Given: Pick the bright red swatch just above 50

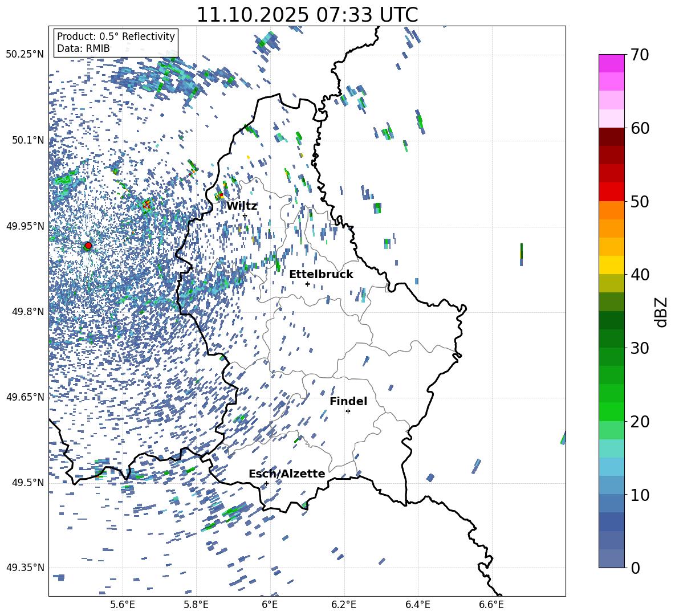Looking at the screenshot, I should coord(611,191).
